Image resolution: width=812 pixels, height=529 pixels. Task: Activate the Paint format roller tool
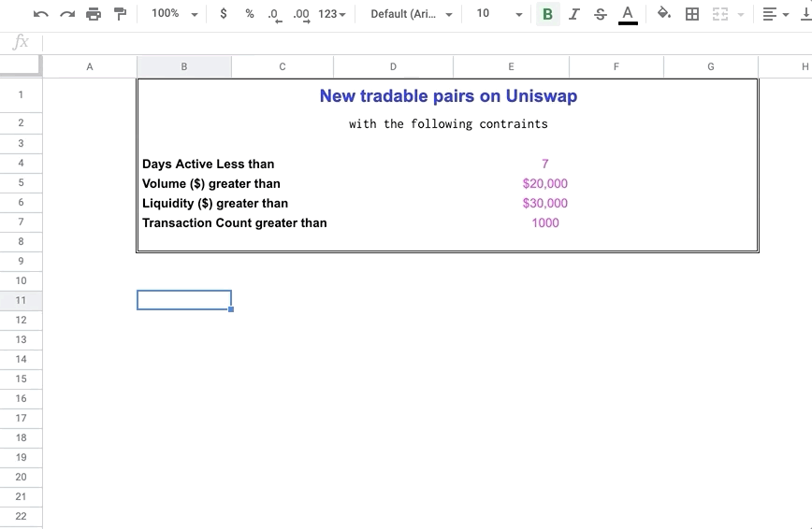(120, 14)
